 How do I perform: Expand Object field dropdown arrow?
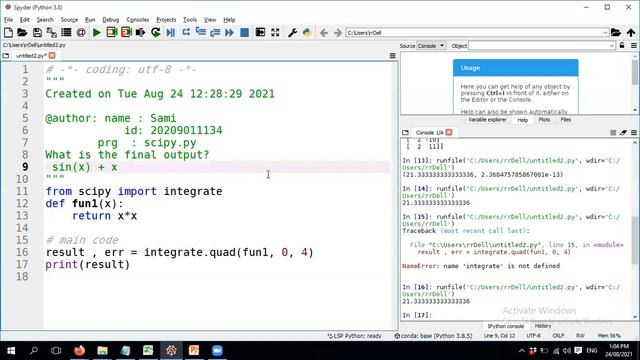tap(611, 46)
